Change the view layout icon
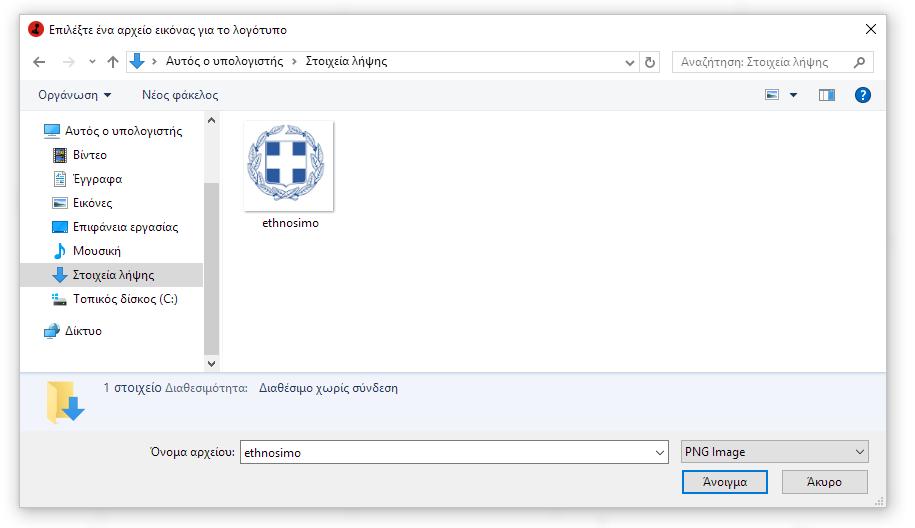Viewport: 915px width, 528px height. pos(772,95)
